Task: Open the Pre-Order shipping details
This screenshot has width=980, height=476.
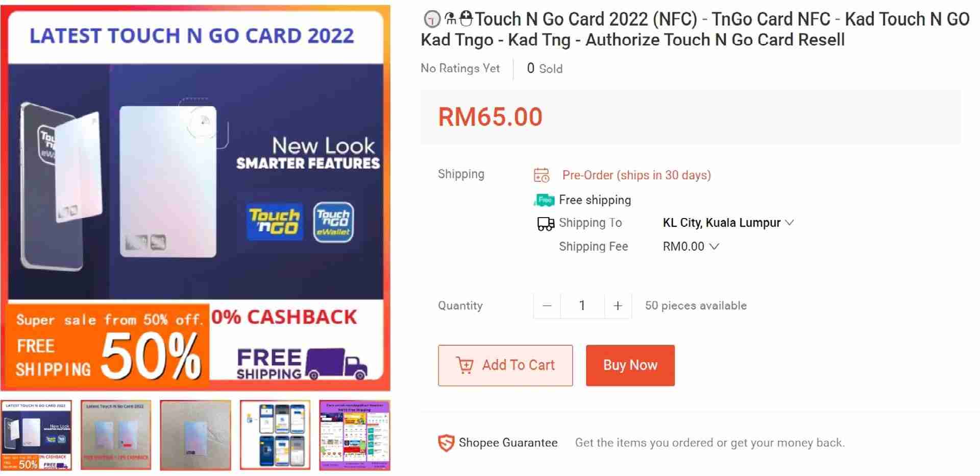Action: click(x=636, y=175)
